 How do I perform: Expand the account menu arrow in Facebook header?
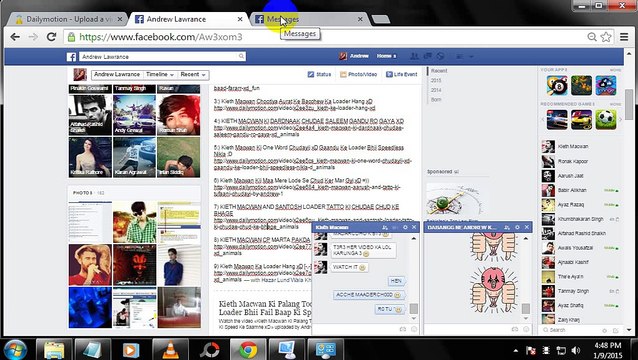tap(471, 57)
